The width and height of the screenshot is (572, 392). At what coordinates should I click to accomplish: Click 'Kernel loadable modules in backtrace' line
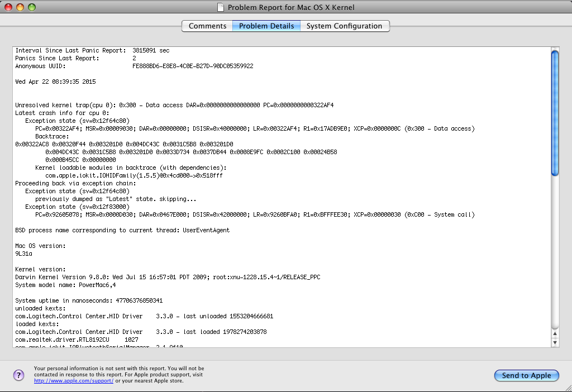[x=131, y=168]
